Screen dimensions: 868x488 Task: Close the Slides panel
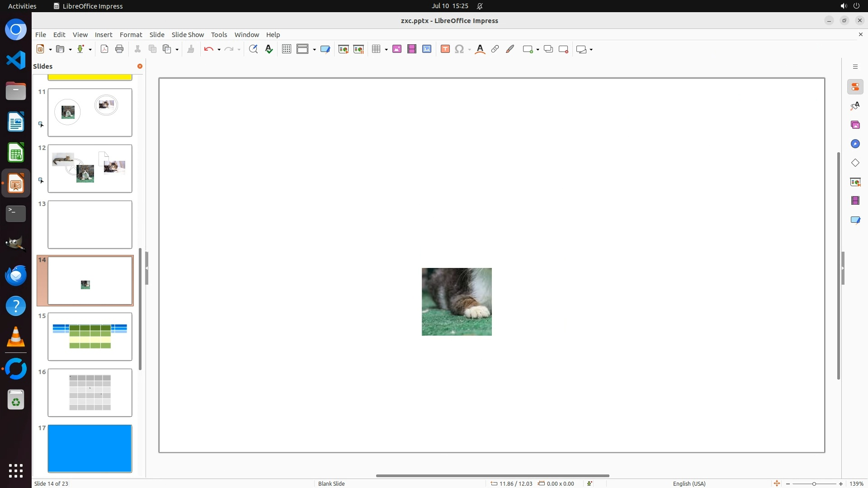click(140, 66)
